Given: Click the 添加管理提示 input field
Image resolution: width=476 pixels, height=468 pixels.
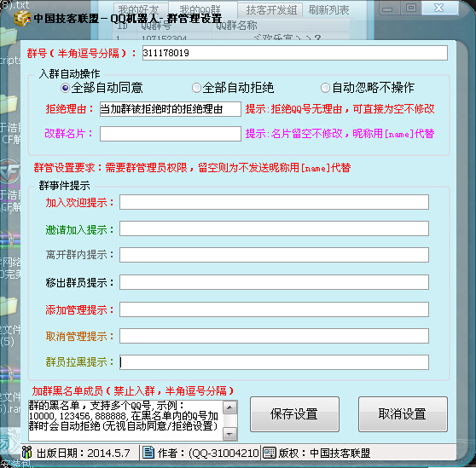Looking at the screenshot, I should [274, 309].
